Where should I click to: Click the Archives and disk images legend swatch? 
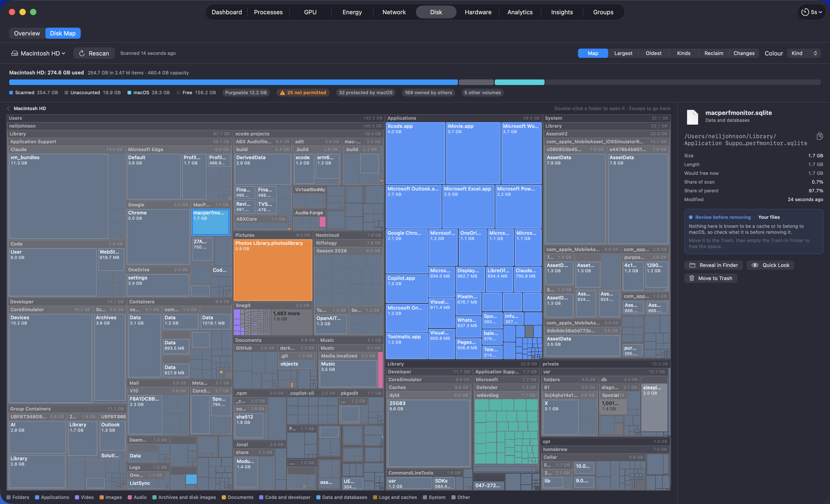(x=154, y=497)
